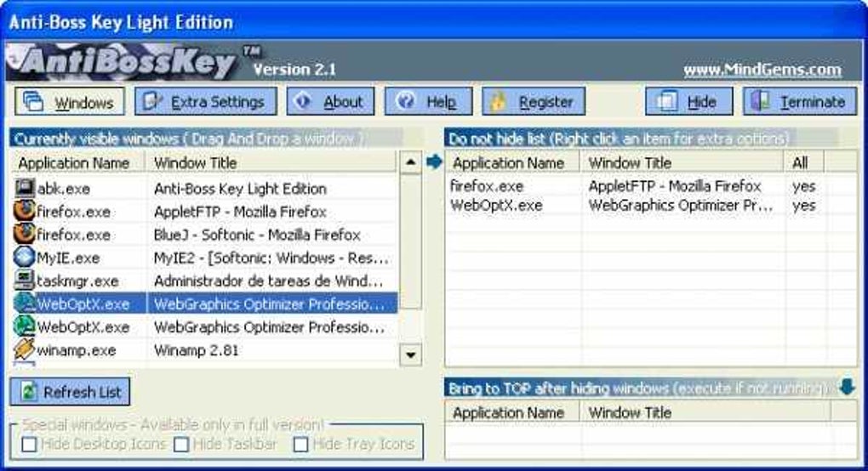This screenshot has height=471, width=868.
Task: Click the blue down arrow for Bring to TOP list
Action: 847,387
